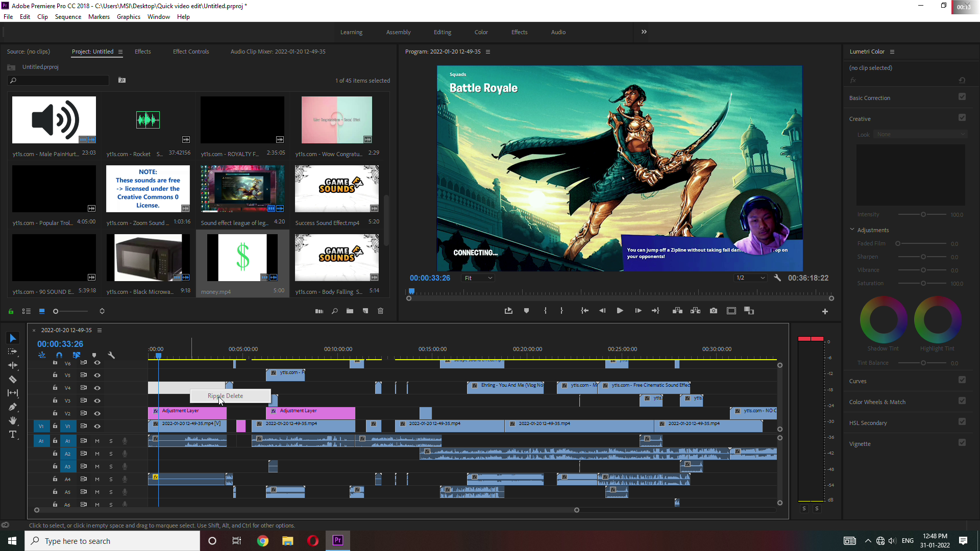
Task: Select the Track Select Forward tool
Action: [13, 352]
